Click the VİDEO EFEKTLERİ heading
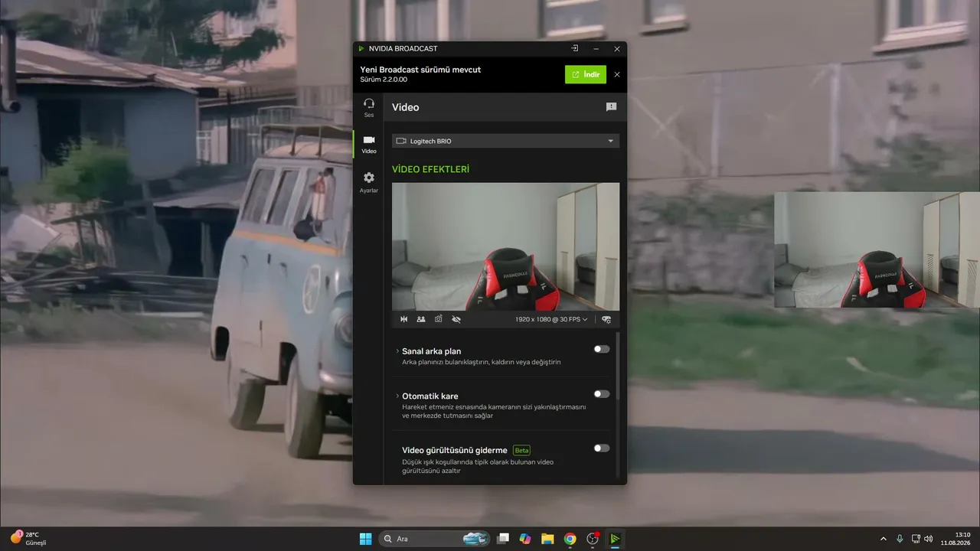980x551 pixels. [430, 169]
